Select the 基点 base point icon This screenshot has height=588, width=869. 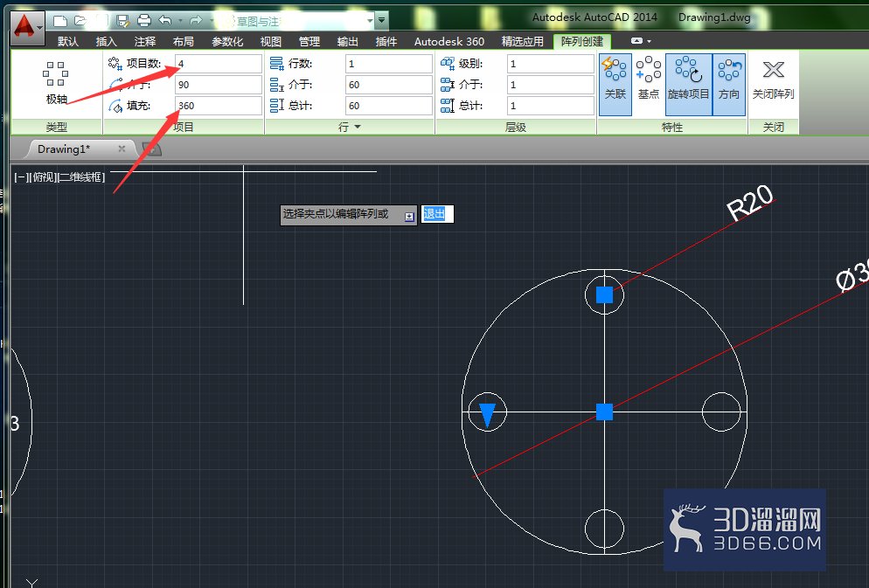(648, 78)
